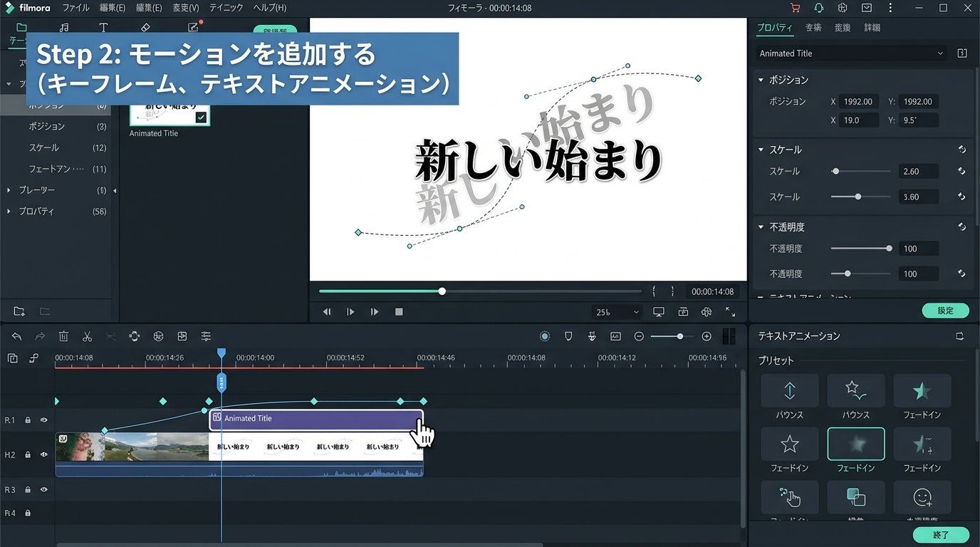Click the スケール slider valued 3.60
Screen dimensions: 980x547
[860, 197]
